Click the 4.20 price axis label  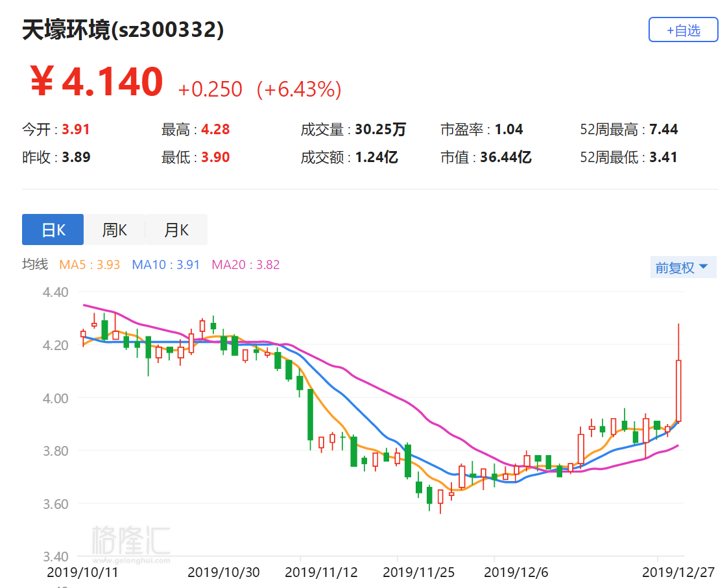coord(55,345)
